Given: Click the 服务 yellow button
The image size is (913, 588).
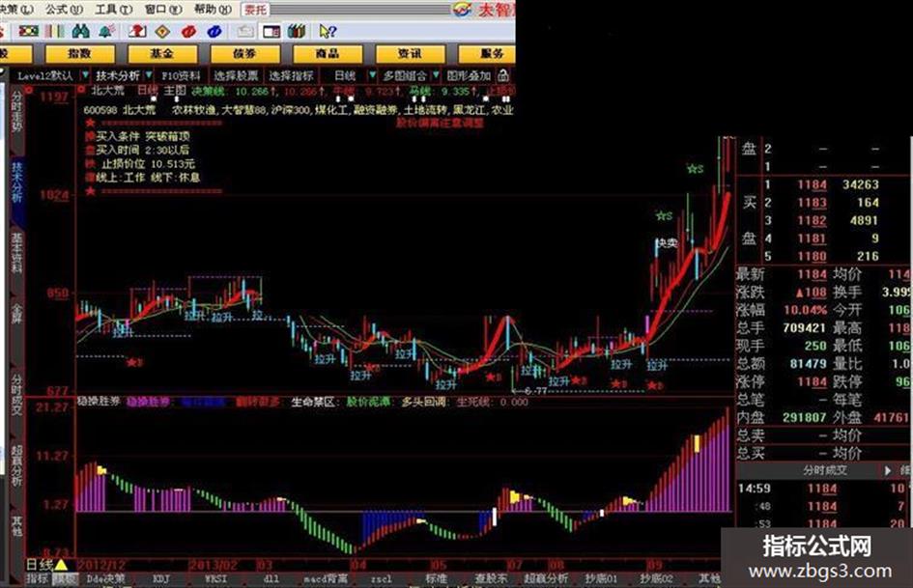Looking at the screenshot, I should pyautogui.click(x=489, y=53).
